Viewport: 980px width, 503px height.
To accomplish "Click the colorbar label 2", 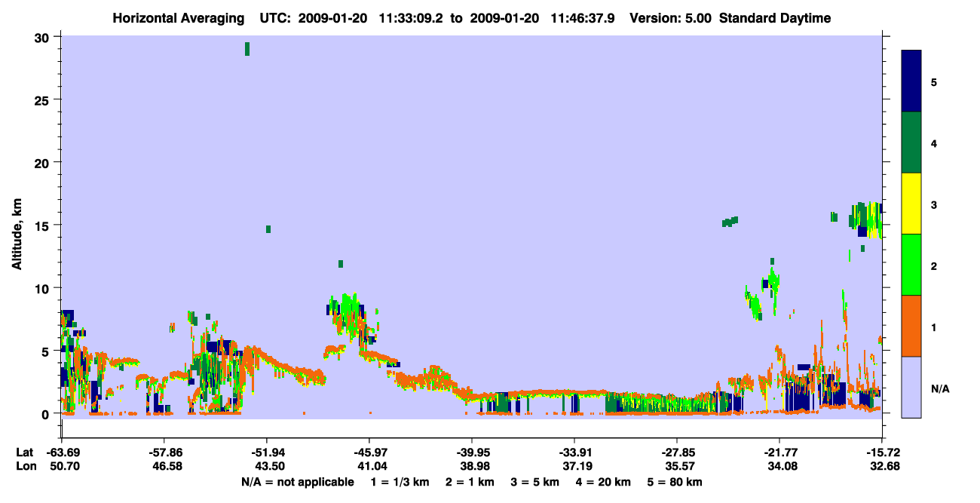I will coord(934,265).
